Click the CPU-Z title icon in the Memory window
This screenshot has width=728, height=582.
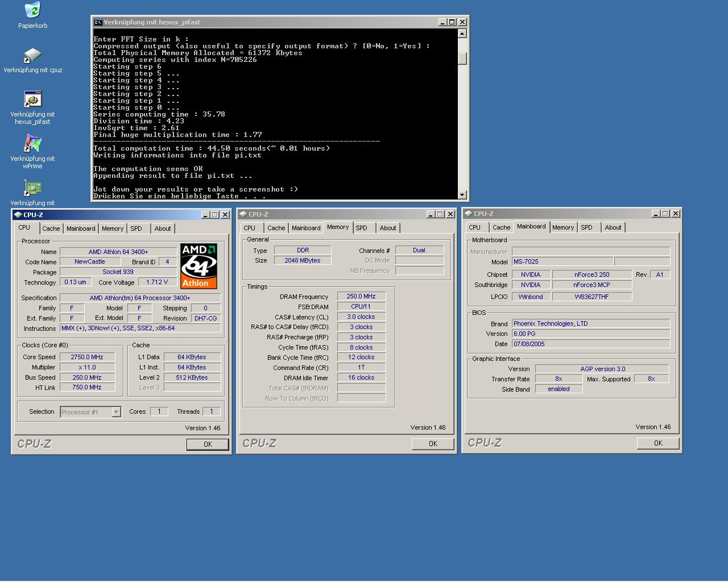coord(243,214)
